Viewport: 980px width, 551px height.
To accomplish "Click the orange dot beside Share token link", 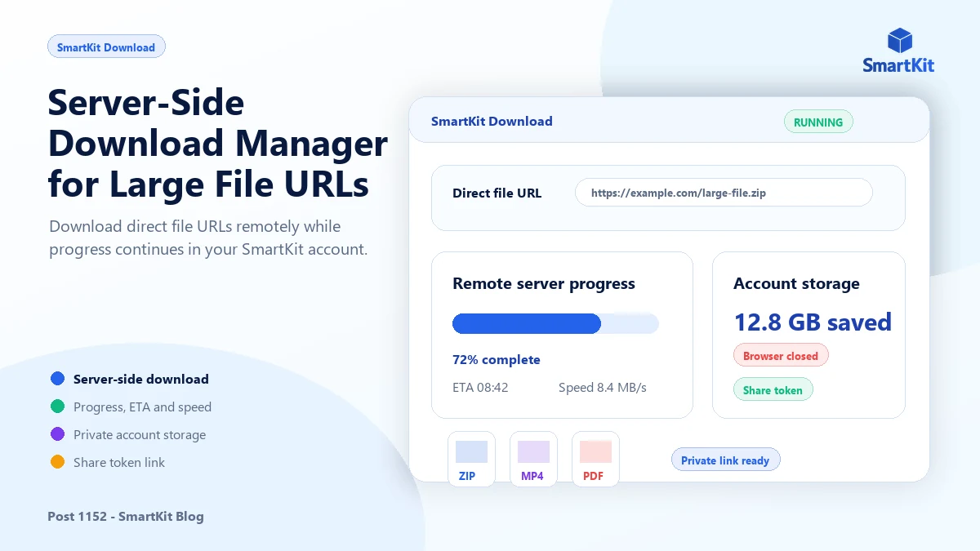I will click(57, 462).
